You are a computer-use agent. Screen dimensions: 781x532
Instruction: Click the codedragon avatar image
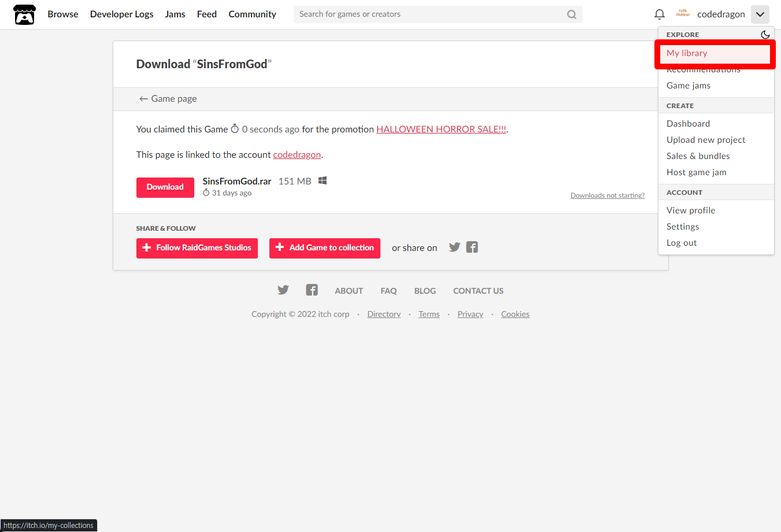point(683,13)
